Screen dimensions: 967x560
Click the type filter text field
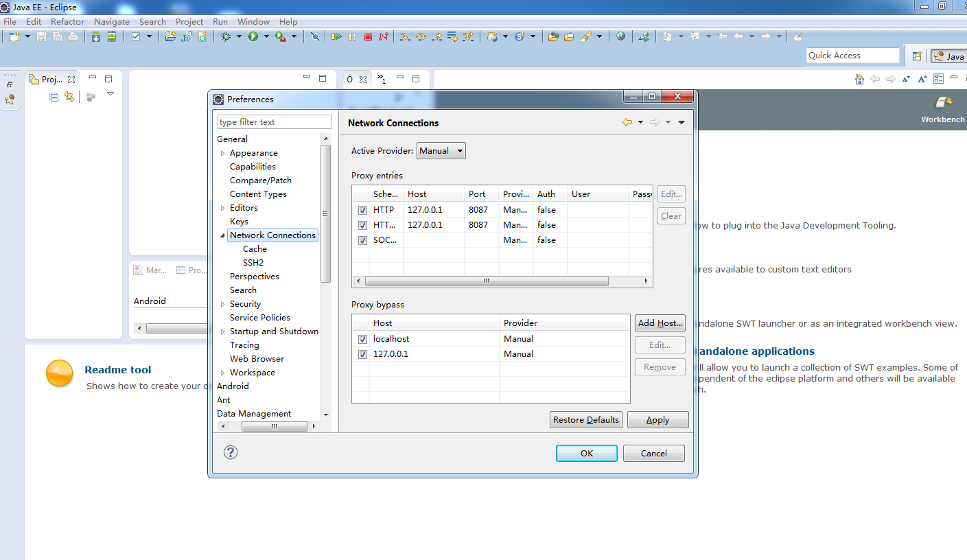(x=274, y=122)
